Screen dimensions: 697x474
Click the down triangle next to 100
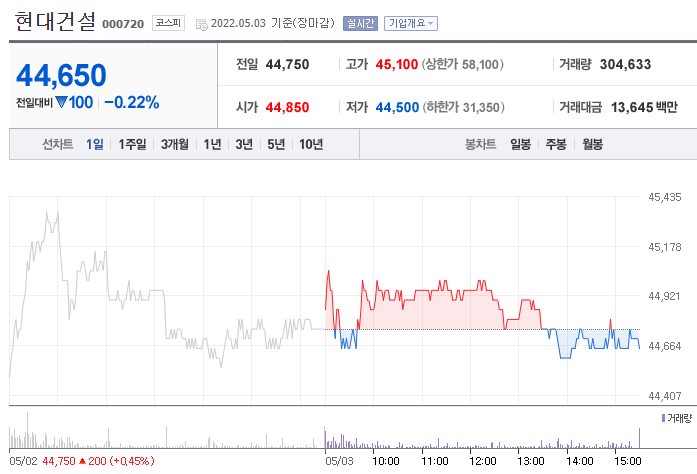[x=61, y=102]
